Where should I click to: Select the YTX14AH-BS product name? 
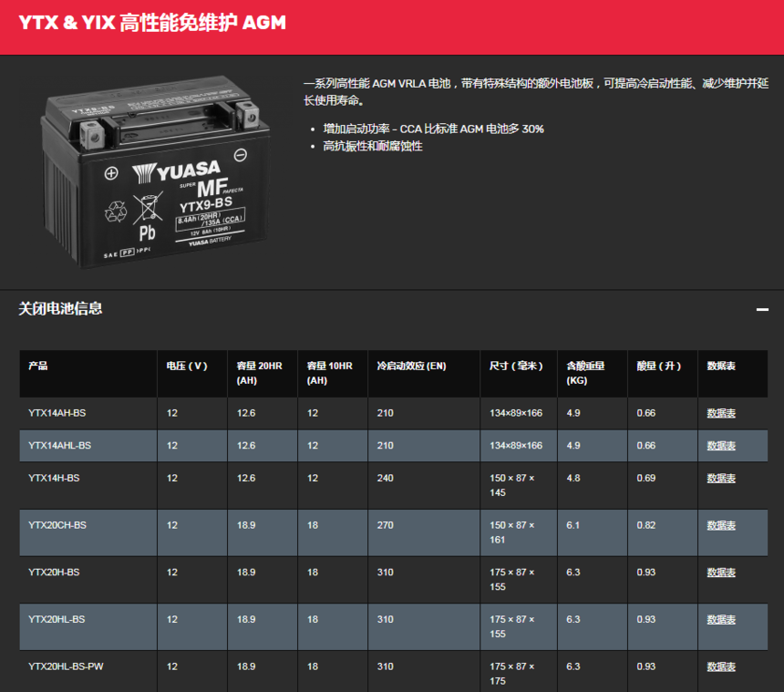(57, 413)
